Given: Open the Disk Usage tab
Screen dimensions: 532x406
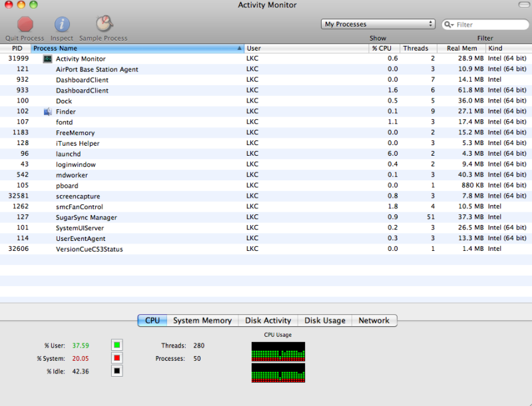Looking at the screenshot, I should coord(325,321).
